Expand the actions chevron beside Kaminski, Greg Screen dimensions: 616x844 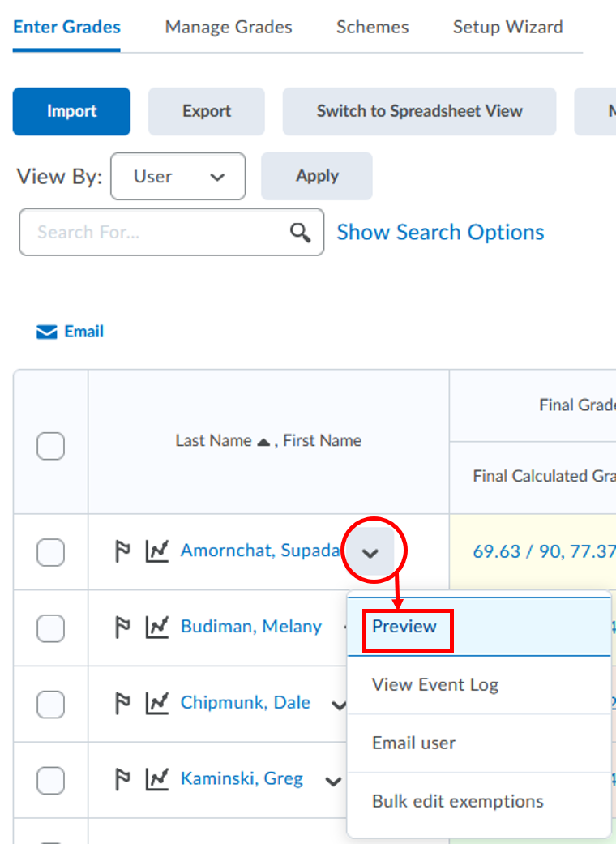pyautogui.click(x=333, y=781)
